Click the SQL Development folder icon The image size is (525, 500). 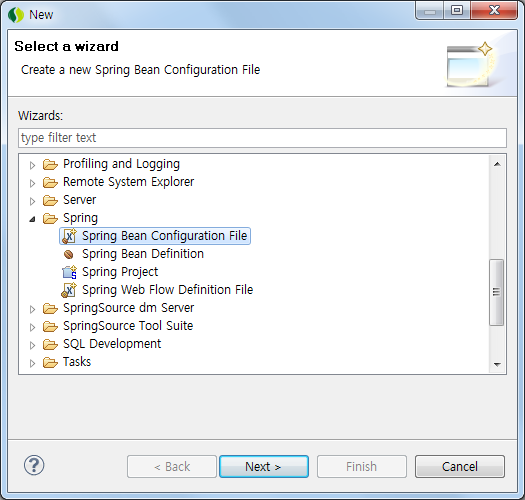(x=50, y=344)
